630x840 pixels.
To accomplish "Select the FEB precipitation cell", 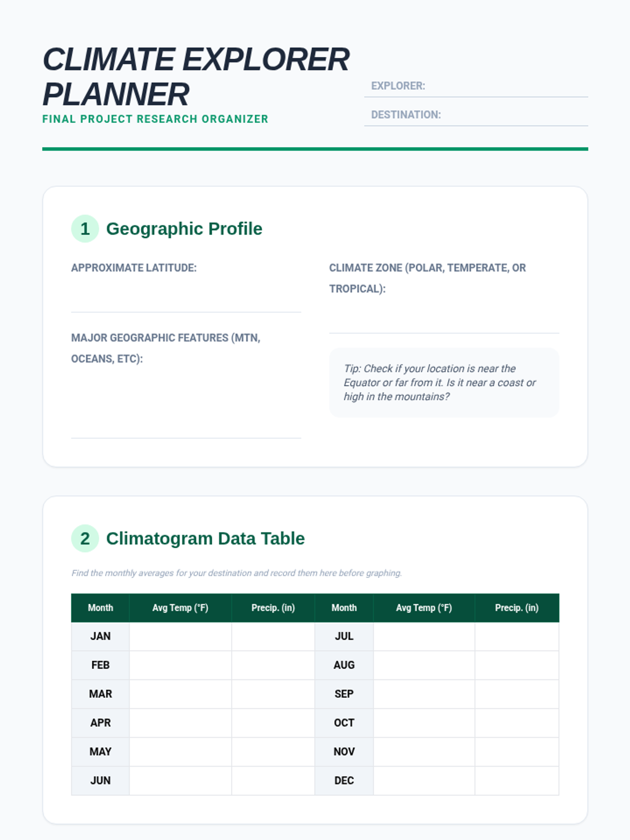I will [x=273, y=665].
